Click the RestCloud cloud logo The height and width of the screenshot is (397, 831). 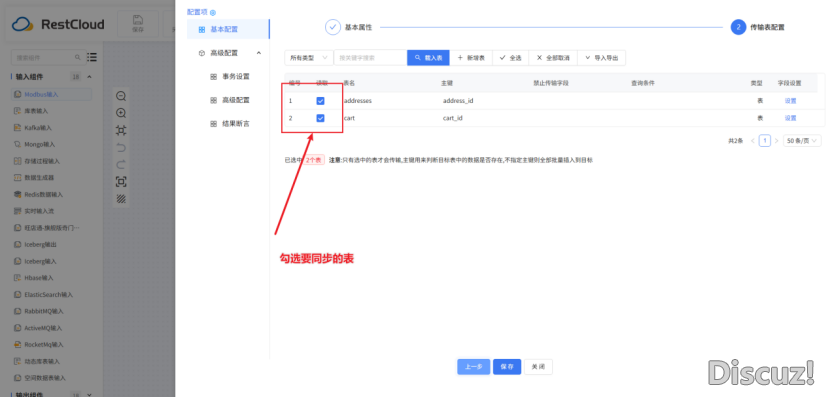coord(23,24)
